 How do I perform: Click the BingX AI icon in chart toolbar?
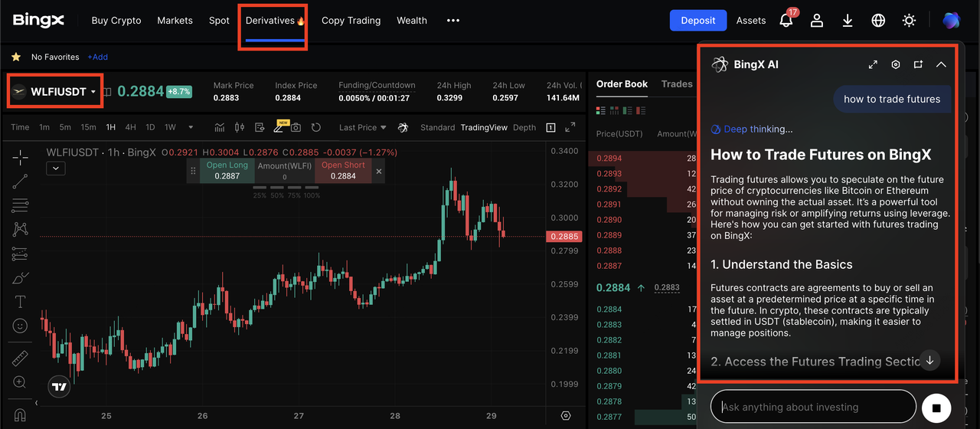tap(403, 127)
